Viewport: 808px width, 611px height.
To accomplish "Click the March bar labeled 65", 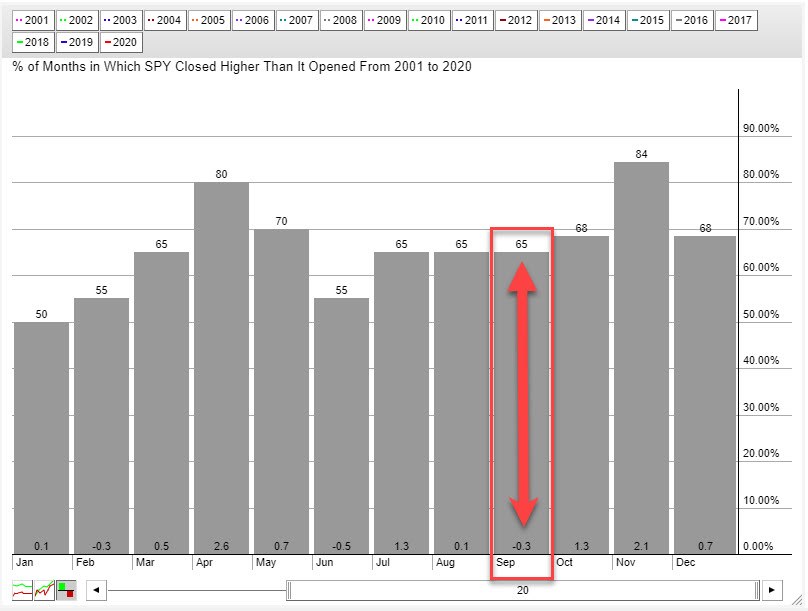I will point(161,403).
